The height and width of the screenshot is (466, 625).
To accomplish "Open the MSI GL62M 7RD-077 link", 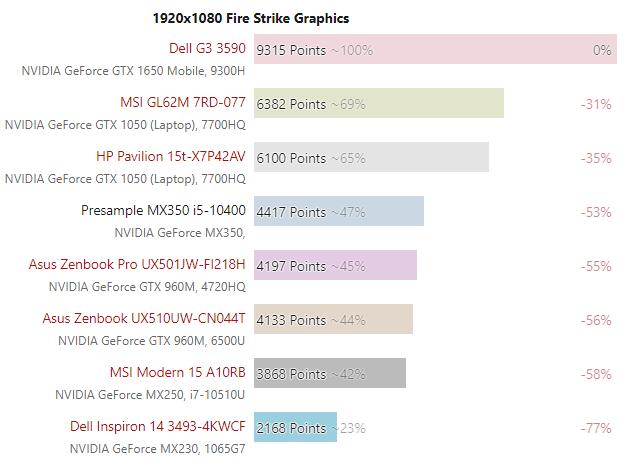I will [182, 102].
